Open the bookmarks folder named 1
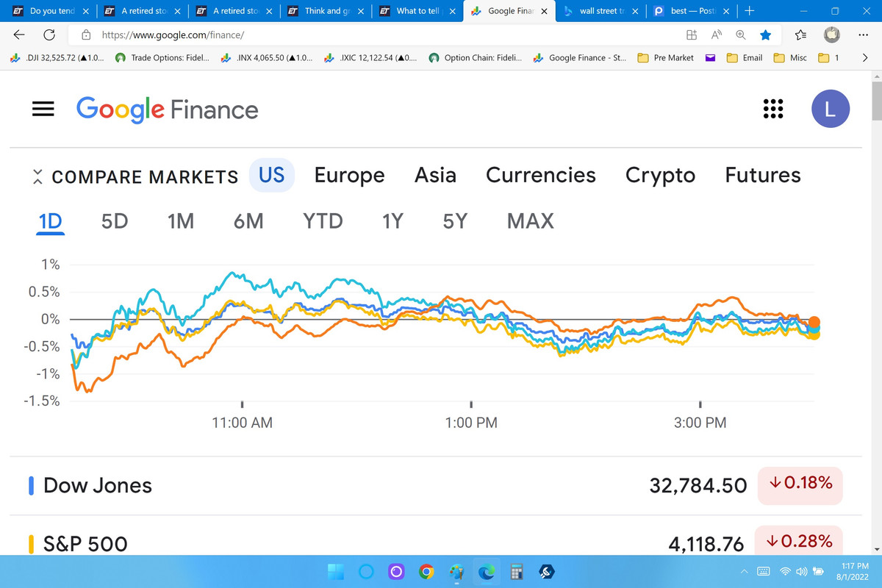 828,57
